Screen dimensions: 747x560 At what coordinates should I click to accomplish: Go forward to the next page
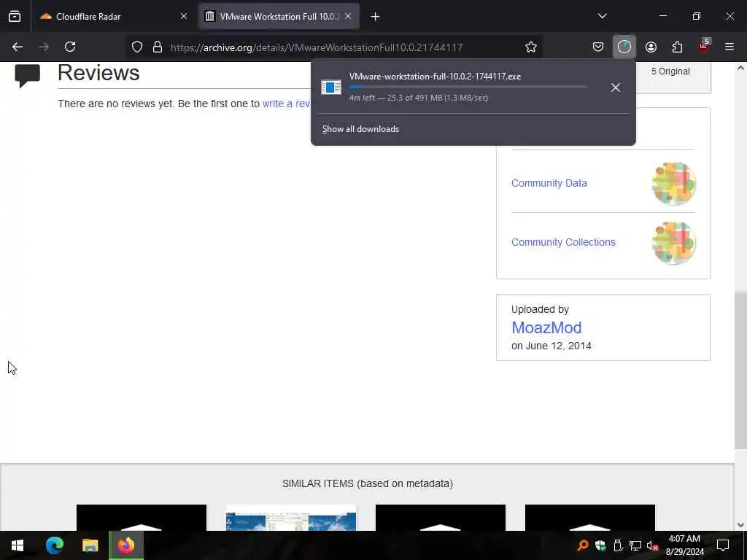pos(44,47)
